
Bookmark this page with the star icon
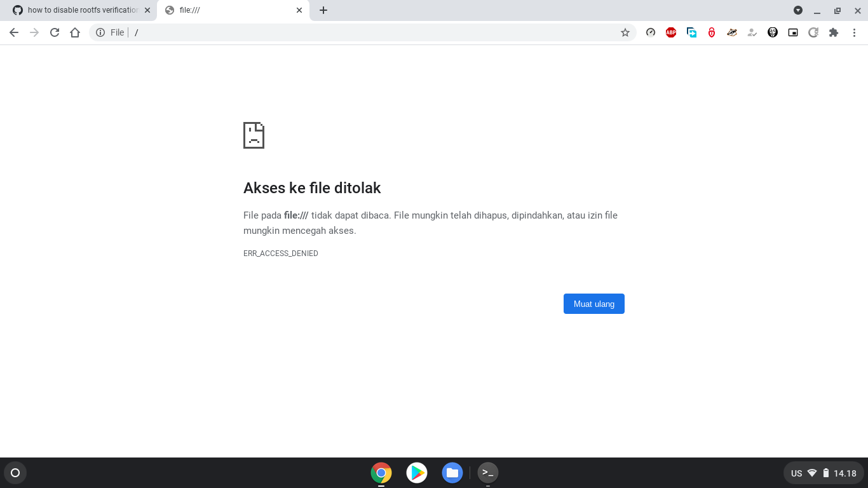pos(625,32)
